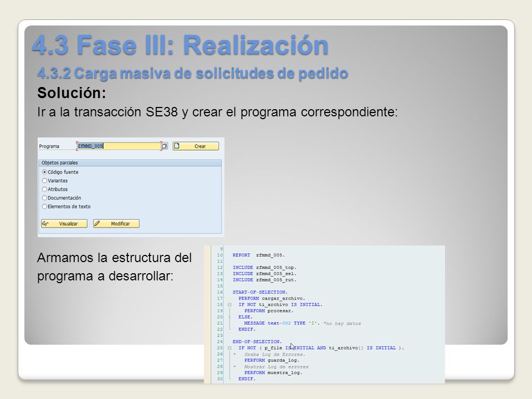Click the Solución: heading

(x=71, y=93)
